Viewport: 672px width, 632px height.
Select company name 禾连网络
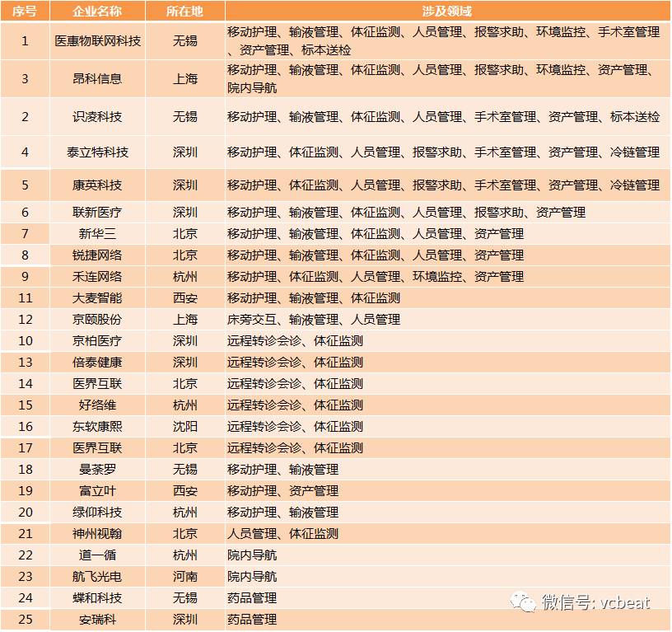[97, 276]
